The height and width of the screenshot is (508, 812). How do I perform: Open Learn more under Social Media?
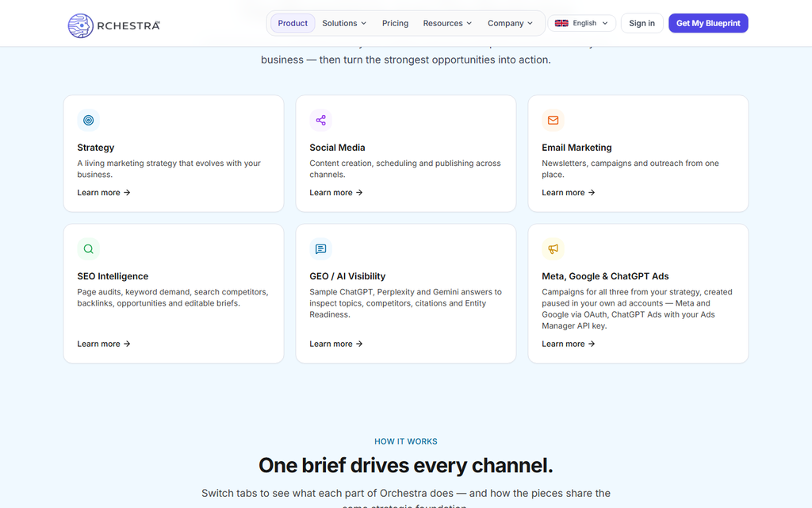[336, 192]
